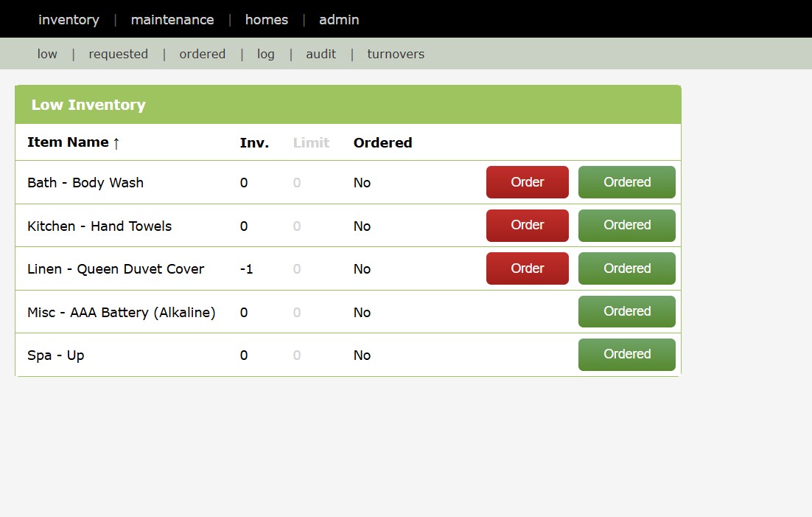
Task: Open the admin menu
Action: pyautogui.click(x=339, y=20)
